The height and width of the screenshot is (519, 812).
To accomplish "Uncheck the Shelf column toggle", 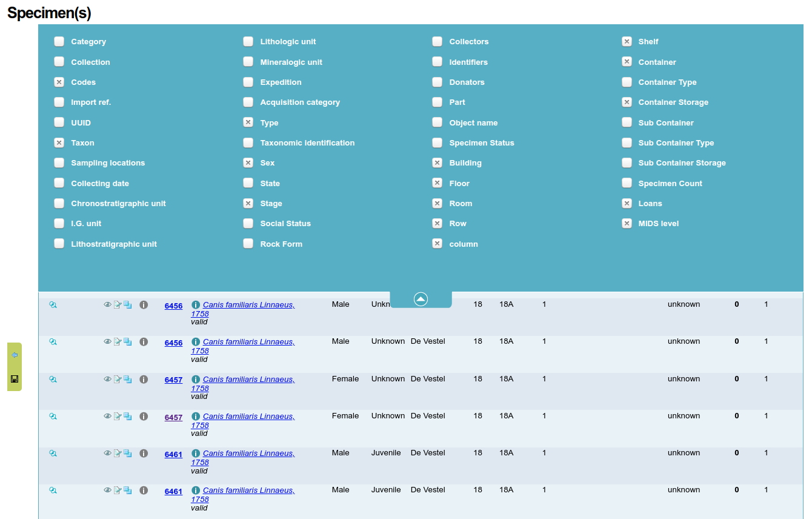I will pos(627,41).
